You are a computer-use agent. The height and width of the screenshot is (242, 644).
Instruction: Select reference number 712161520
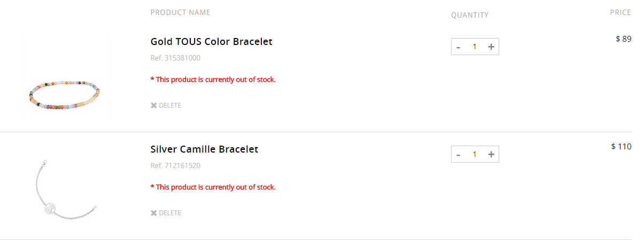pos(175,165)
